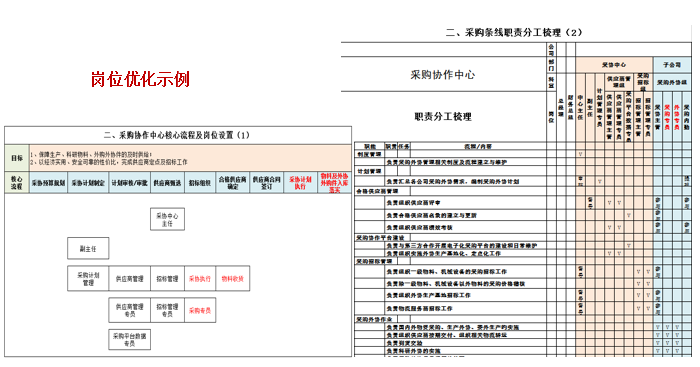Select the 副主任 box in org chart
The image size is (700, 367).
point(88,249)
